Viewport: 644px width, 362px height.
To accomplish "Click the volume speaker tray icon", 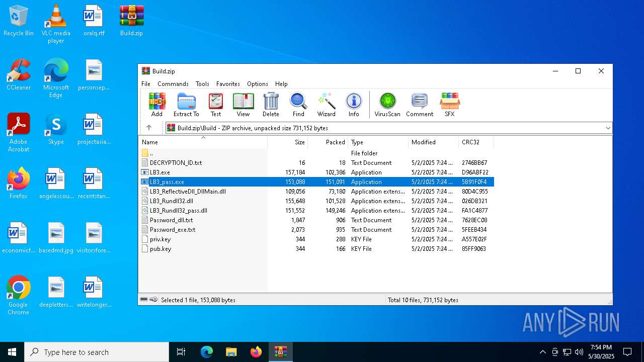I will pyautogui.click(x=579, y=352).
